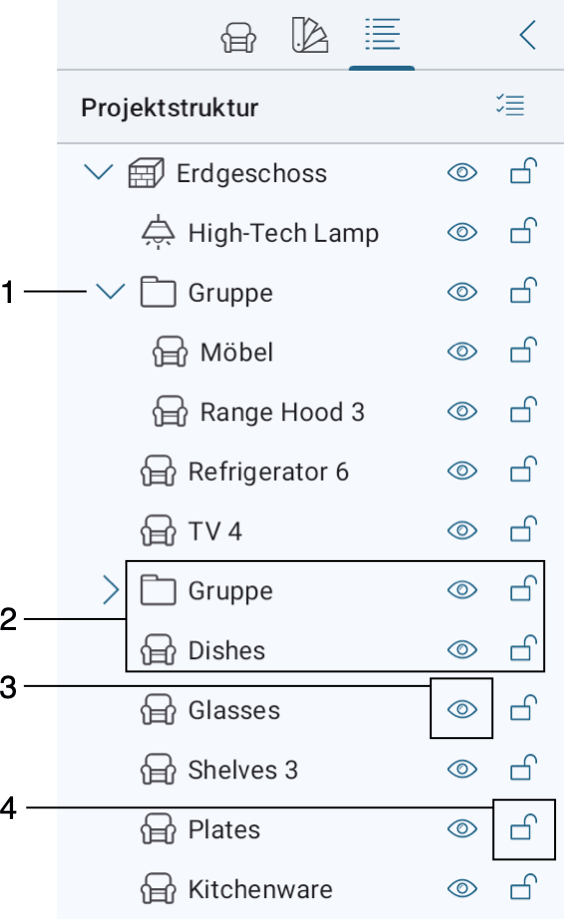
Task: Open the multi-select checklist icon beside Projektstruktur
Action: coord(510,106)
